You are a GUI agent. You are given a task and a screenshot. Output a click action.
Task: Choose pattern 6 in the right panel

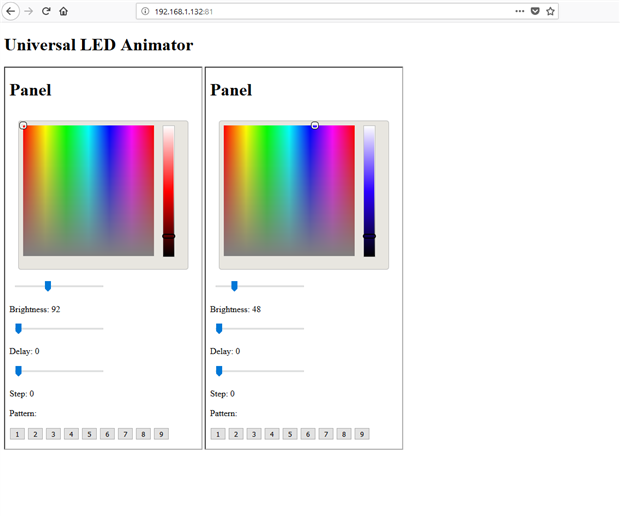(x=308, y=434)
